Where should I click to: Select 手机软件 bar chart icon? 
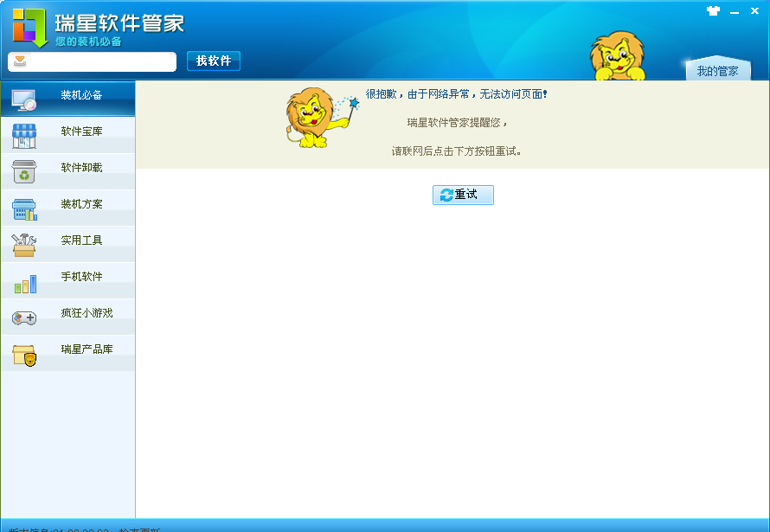[x=25, y=284]
